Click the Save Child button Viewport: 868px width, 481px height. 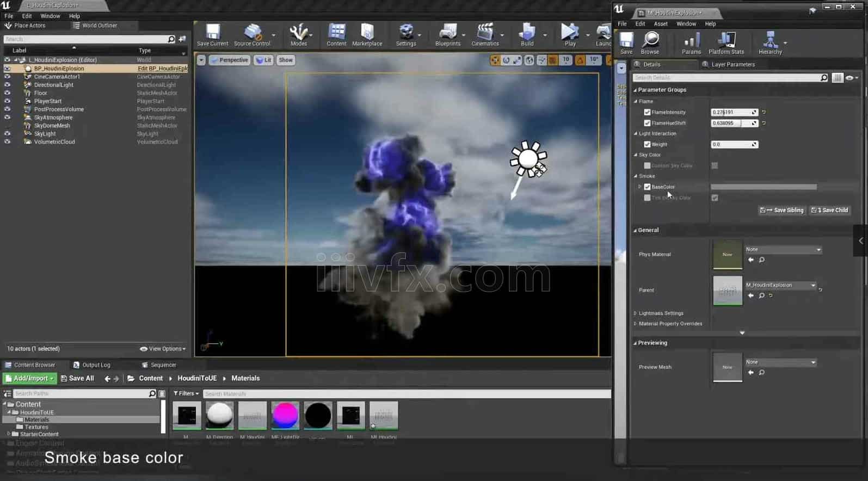830,210
